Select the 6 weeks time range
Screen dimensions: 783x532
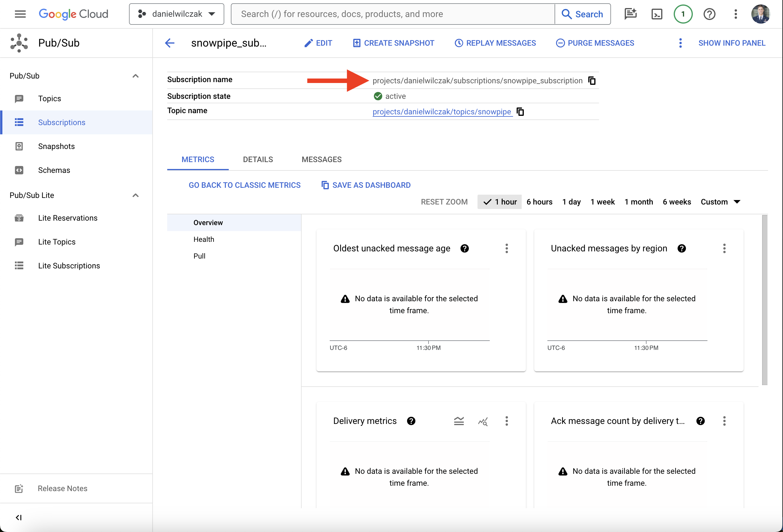coord(676,202)
